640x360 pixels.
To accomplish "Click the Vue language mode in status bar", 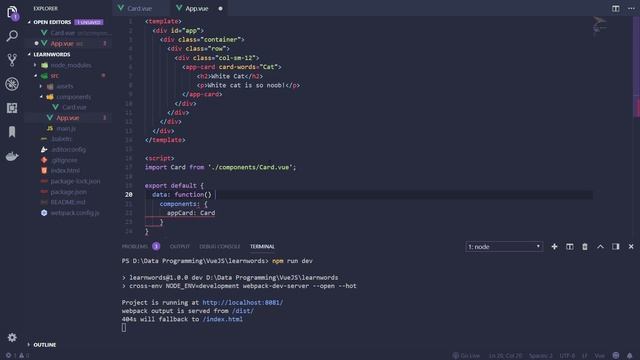I will [599, 356].
